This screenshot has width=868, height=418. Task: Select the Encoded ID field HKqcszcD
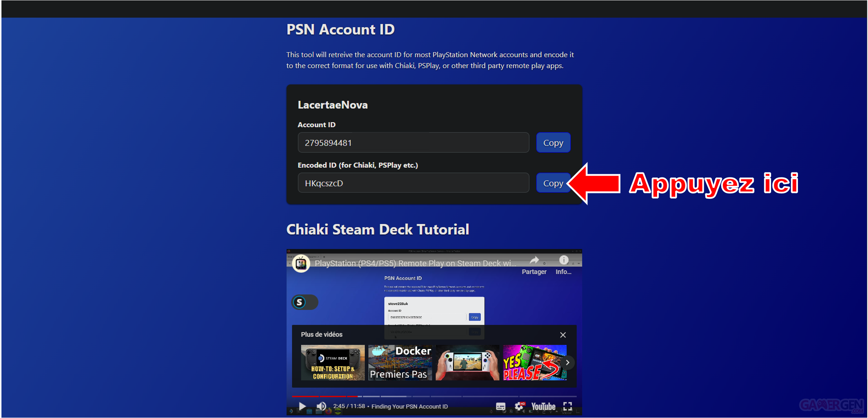pos(413,183)
